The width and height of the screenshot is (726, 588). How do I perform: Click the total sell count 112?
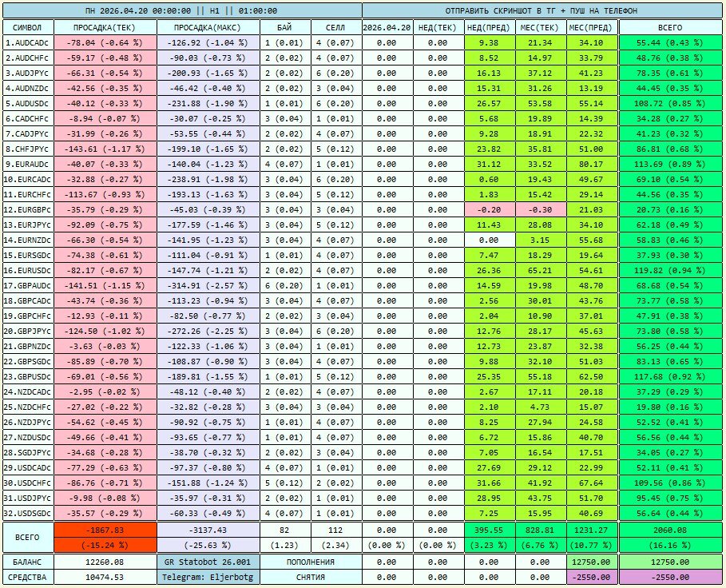[x=335, y=530]
